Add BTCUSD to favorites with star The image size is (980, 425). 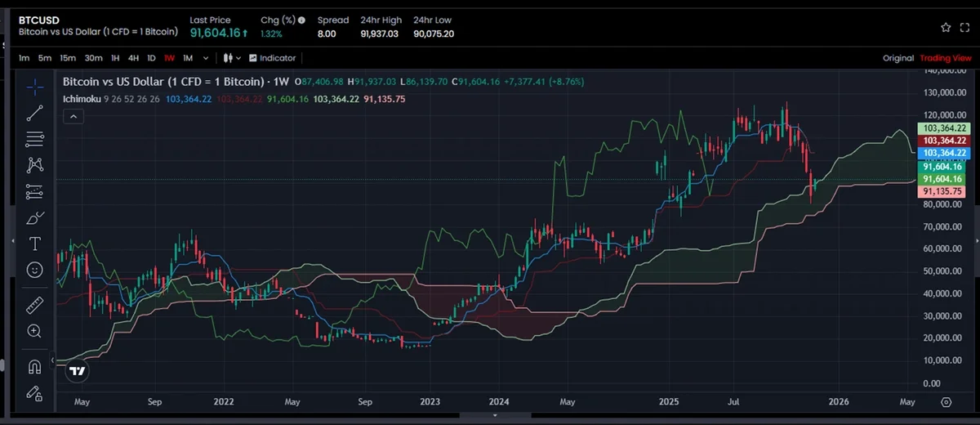[946, 27]
